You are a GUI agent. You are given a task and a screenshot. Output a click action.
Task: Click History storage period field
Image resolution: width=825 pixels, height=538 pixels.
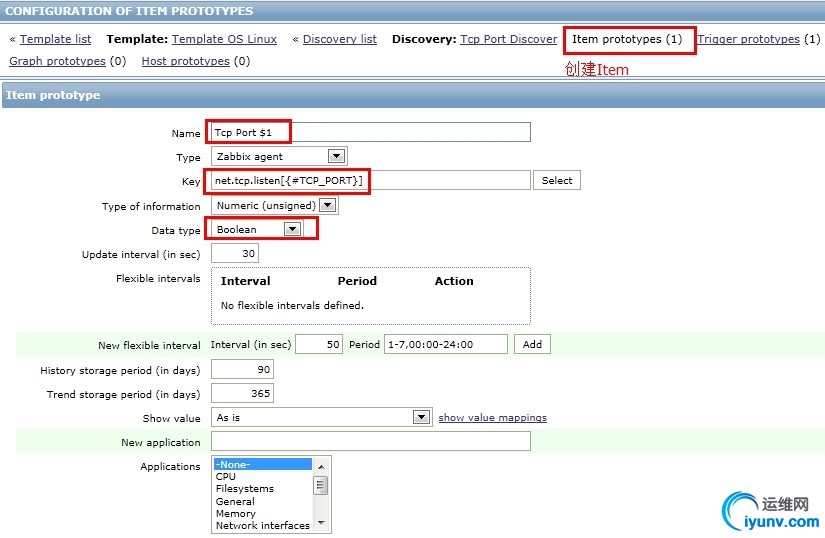click(242, 370)
